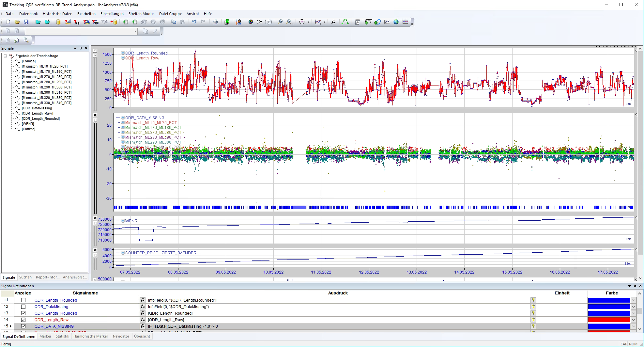Click the copy icon in toolbar
The width and height of the screenshot is (644, 347).
174,22
